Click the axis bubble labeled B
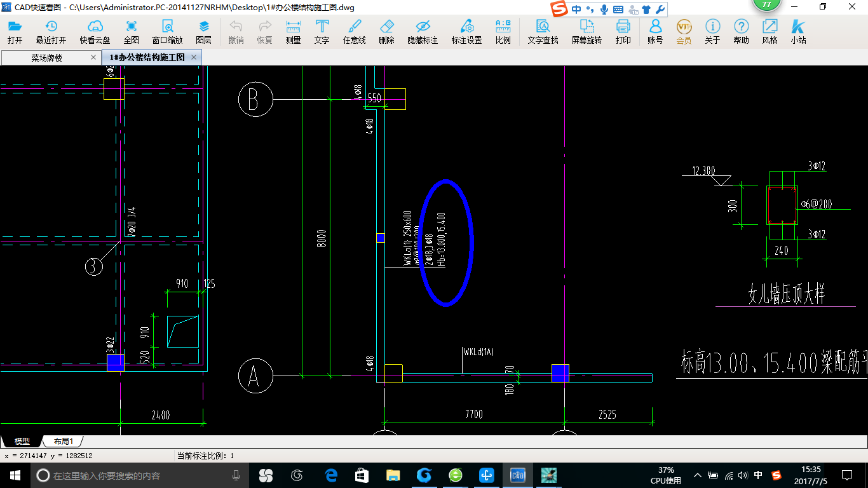The height and width of the screenshot is (488, 868). (255, 100)
